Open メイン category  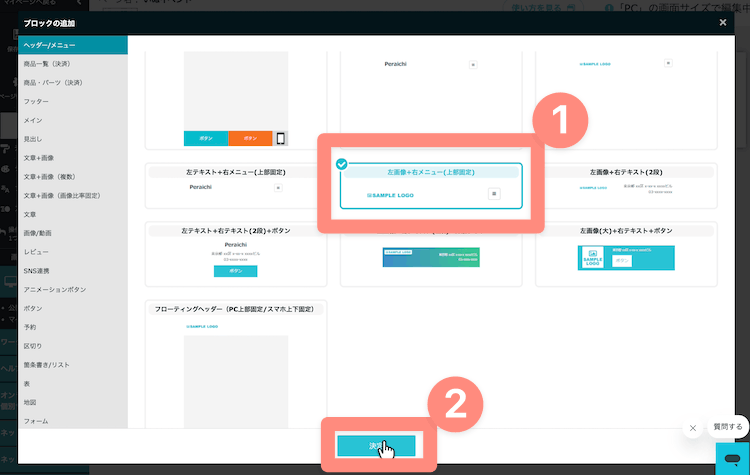tap(73, 120)
